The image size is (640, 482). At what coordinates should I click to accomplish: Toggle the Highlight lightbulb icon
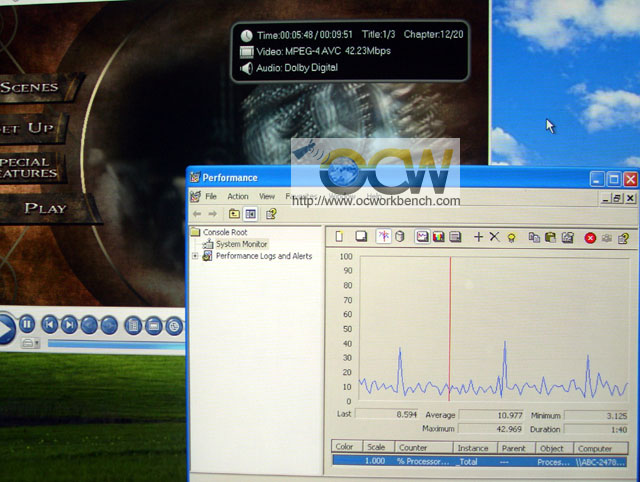(x=511, y=238)
